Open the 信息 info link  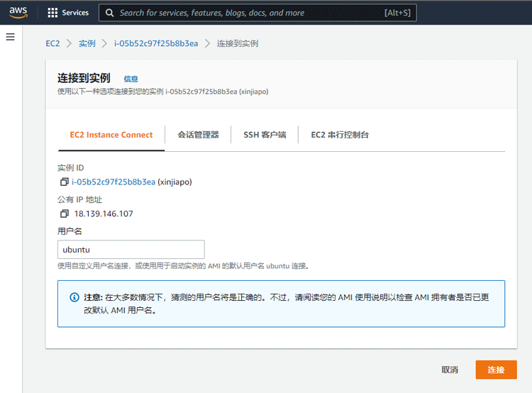coord(131,79)
